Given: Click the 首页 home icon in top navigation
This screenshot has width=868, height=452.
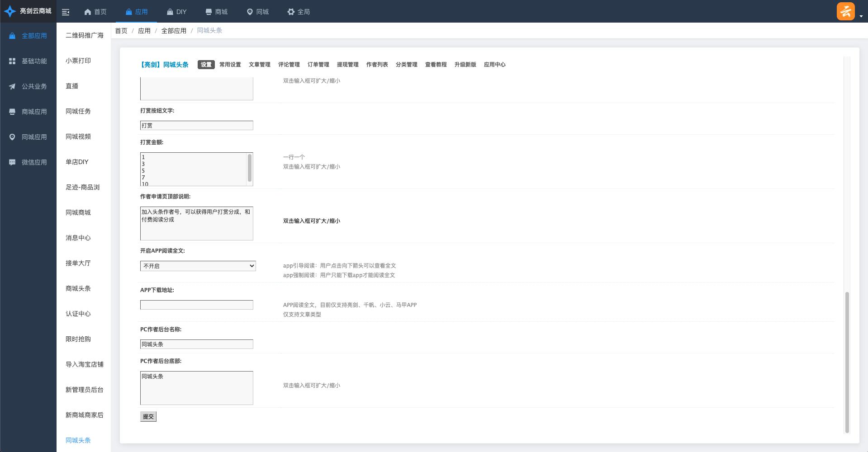Looking at the screenshot, I should 88,12.
